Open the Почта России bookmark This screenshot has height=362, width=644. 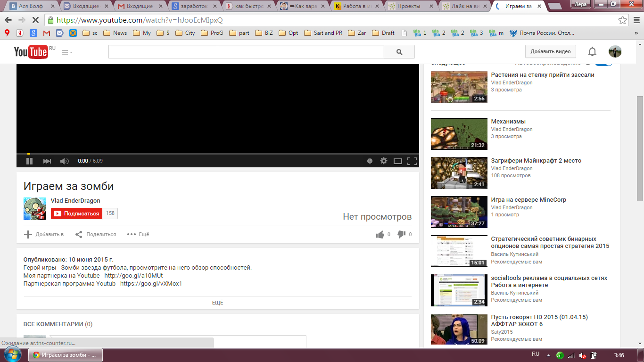click(x=542, y=33)
